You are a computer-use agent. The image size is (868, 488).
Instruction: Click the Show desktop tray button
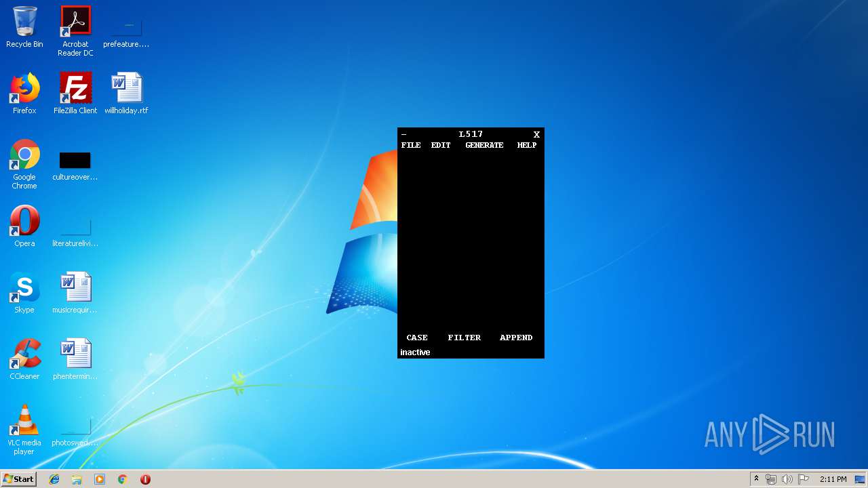click(861, 479)
